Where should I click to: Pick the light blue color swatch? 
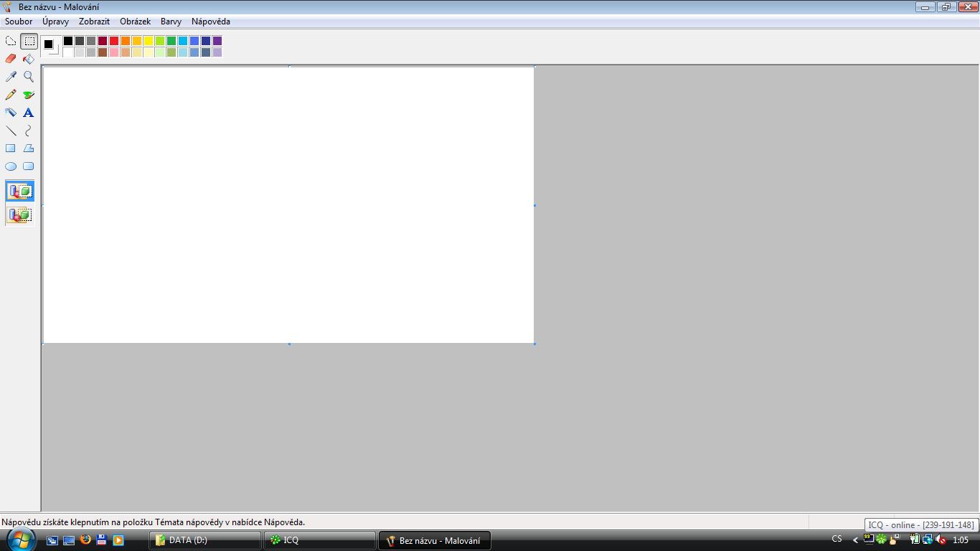click(x=183, y=52)
